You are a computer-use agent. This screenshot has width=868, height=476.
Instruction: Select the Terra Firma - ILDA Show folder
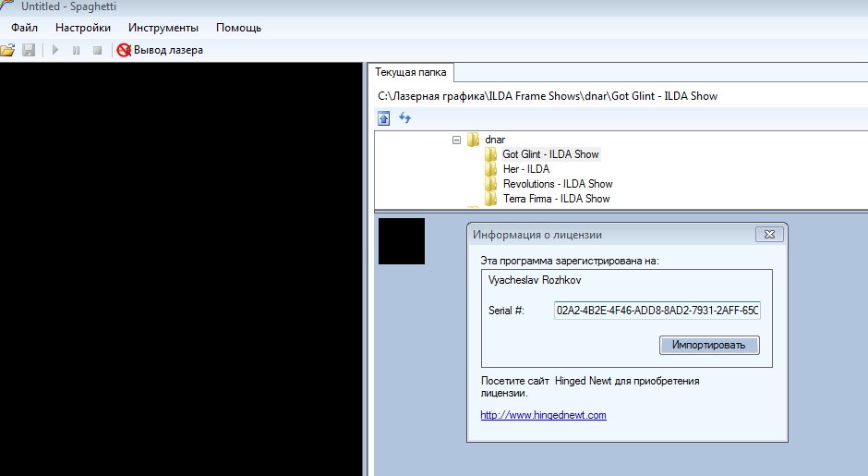(x=556, y=199)
